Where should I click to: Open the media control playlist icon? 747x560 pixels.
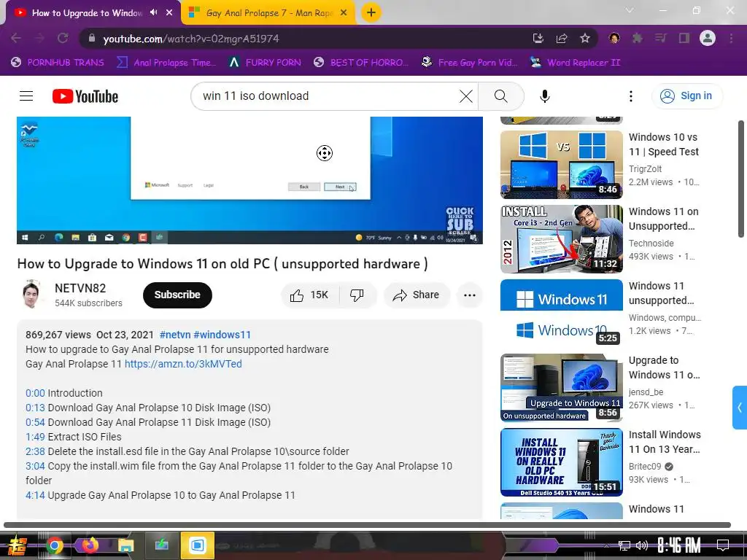(x=660, y=38)
